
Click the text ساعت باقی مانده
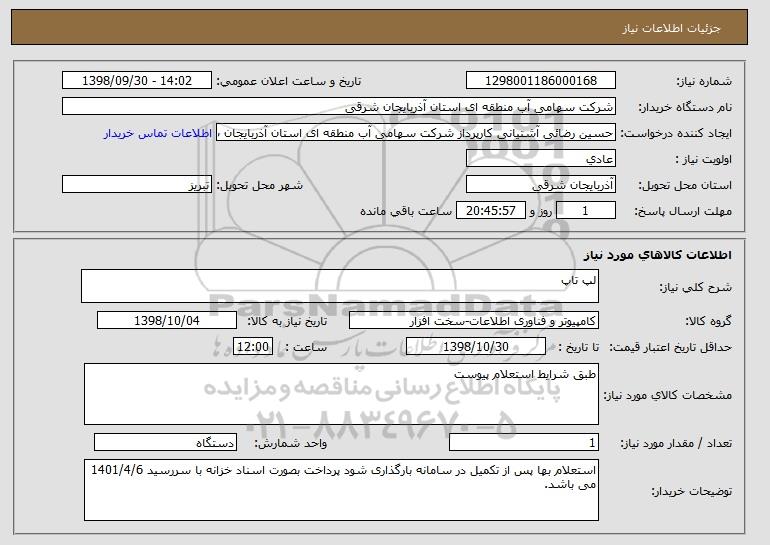point(406,211)
